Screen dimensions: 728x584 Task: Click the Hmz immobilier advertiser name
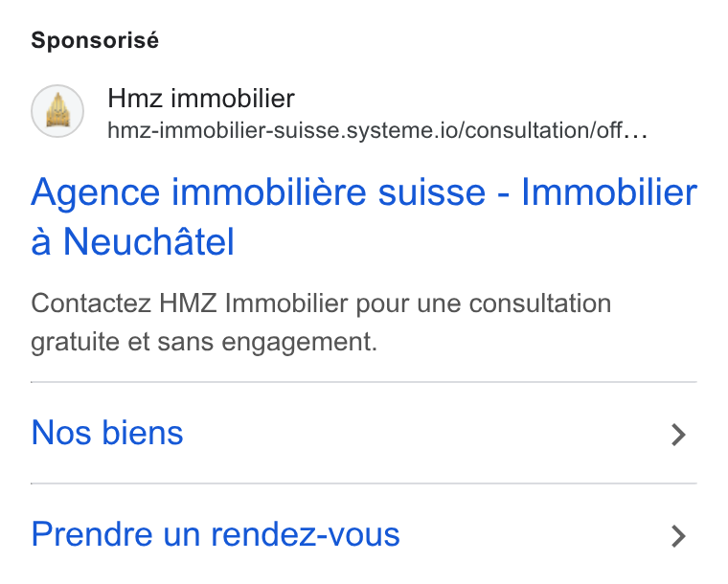coord(201,99)
